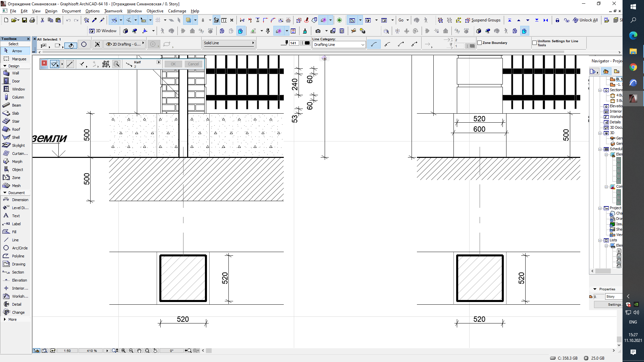Open Google Chrome from the Windows taskbar
The image size is (644, 362).
coord(633,67)
